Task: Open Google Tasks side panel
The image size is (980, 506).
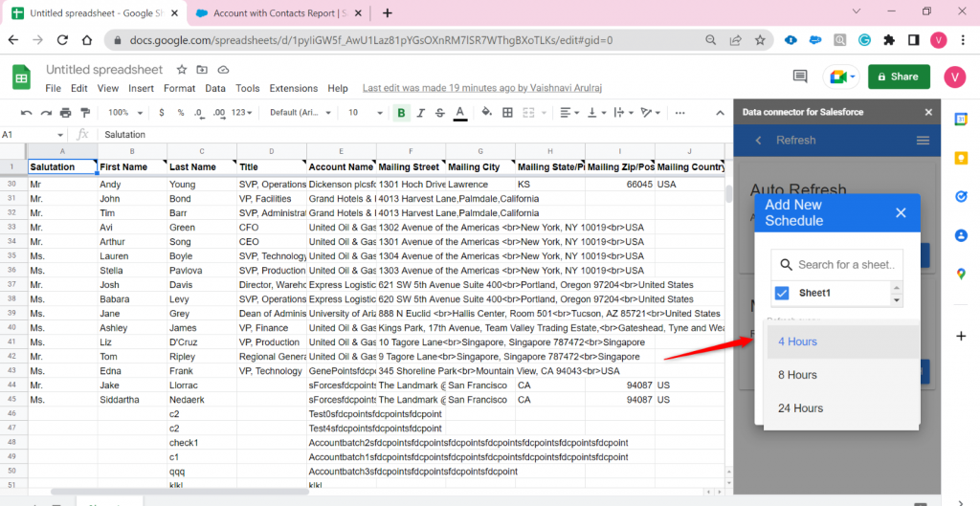Action: [961, 197]
